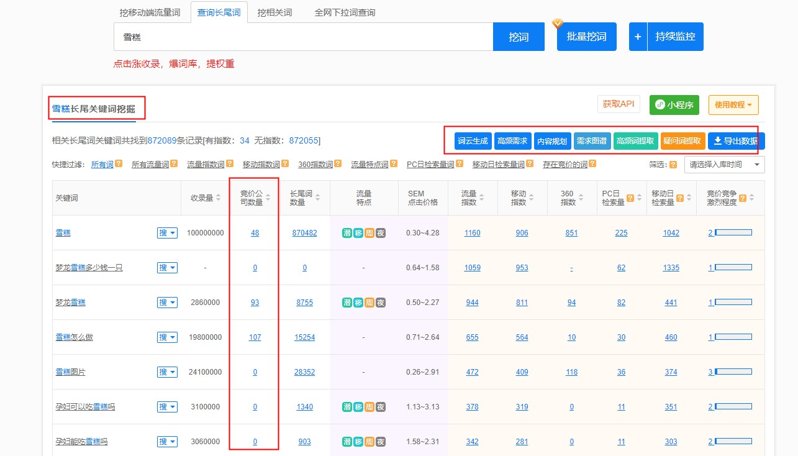The image size is (798, 456).
Task: Click the plus icon before 持续监控
Action: 638,37
